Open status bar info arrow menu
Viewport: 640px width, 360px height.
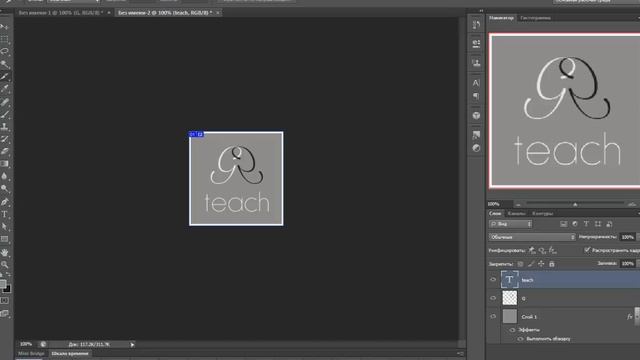click(132, 345)
